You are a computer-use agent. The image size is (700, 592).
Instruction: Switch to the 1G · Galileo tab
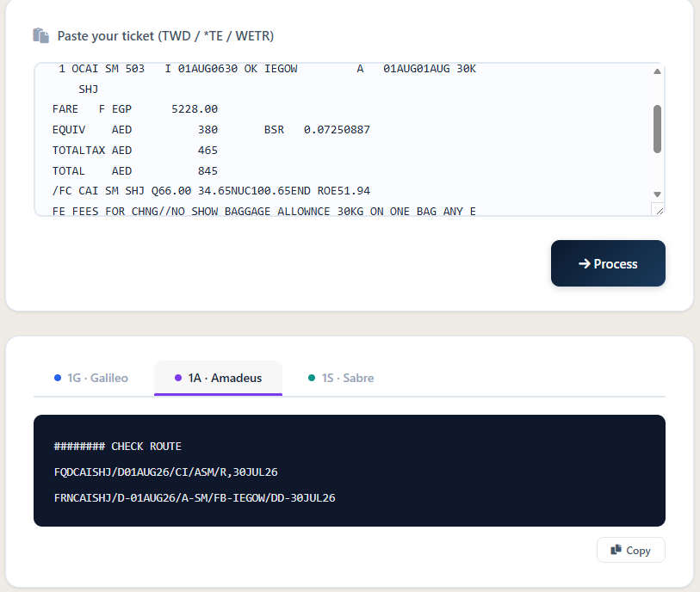click(91, 378)
